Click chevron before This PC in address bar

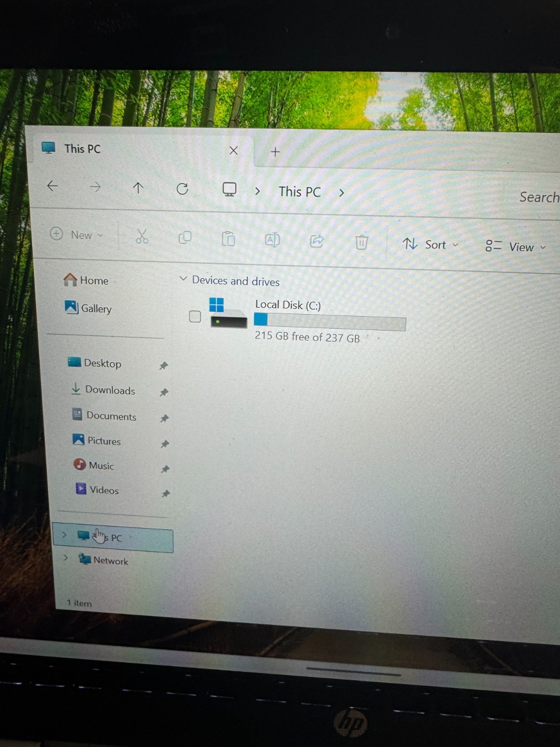click(258, 191)
